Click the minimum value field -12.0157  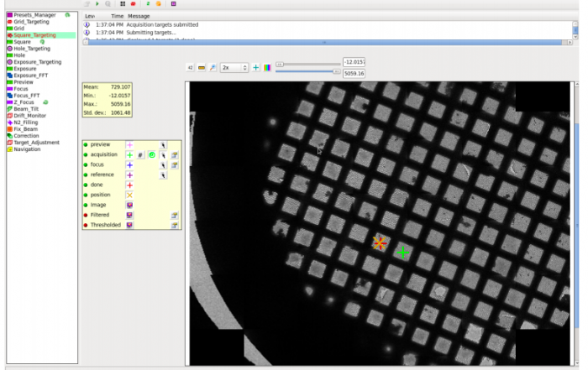[354, 62]
